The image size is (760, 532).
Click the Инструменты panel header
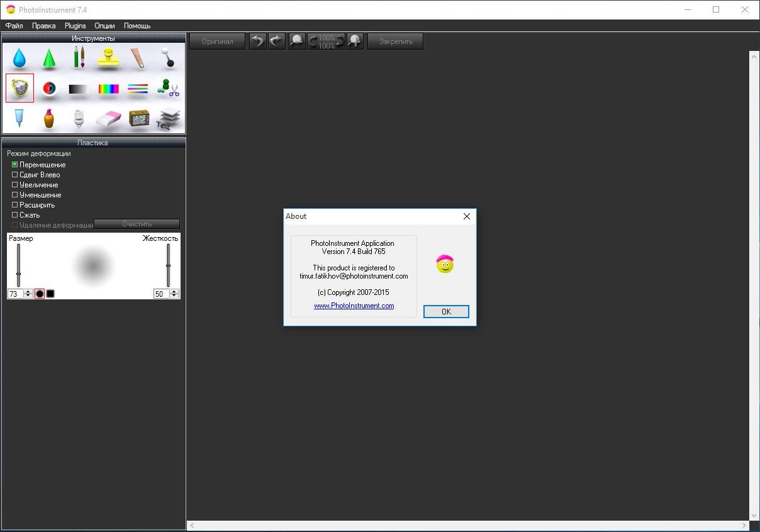click(x=94, y=38)
